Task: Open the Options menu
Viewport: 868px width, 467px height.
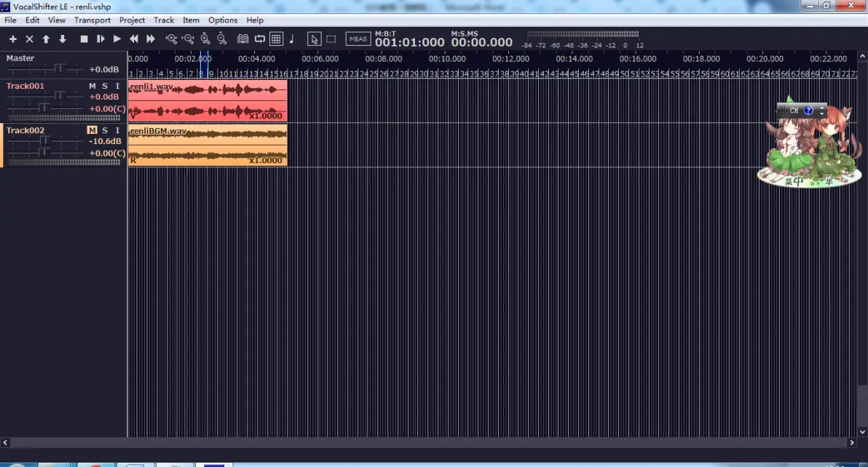Action: pos(223,20)
